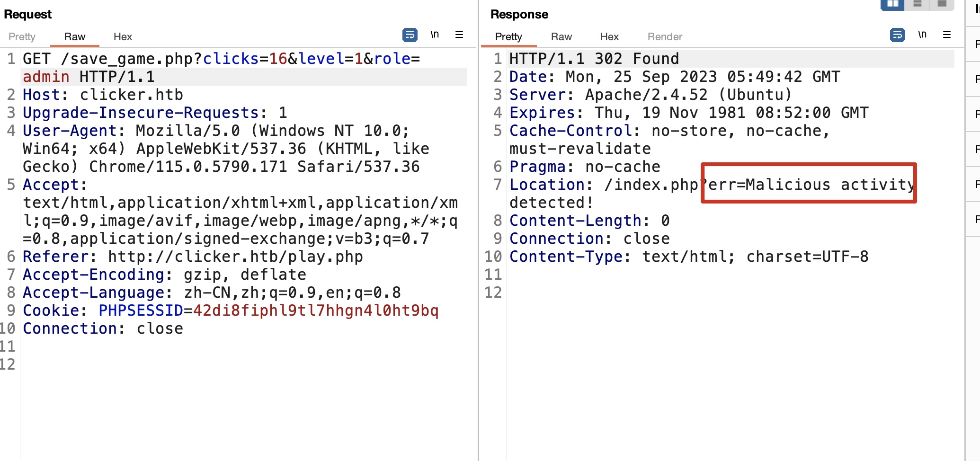Click the PHPSESSID cookie value
This screenshot has width=980, height=461.
pyautogui.click(x=316, y=310)
